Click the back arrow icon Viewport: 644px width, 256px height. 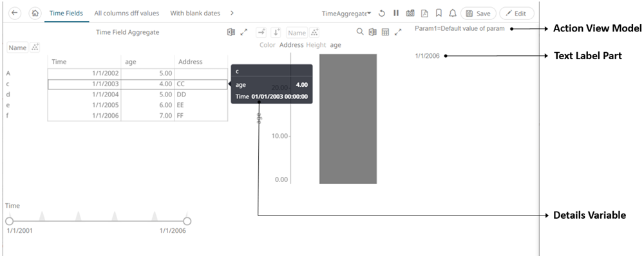point(15,13)
